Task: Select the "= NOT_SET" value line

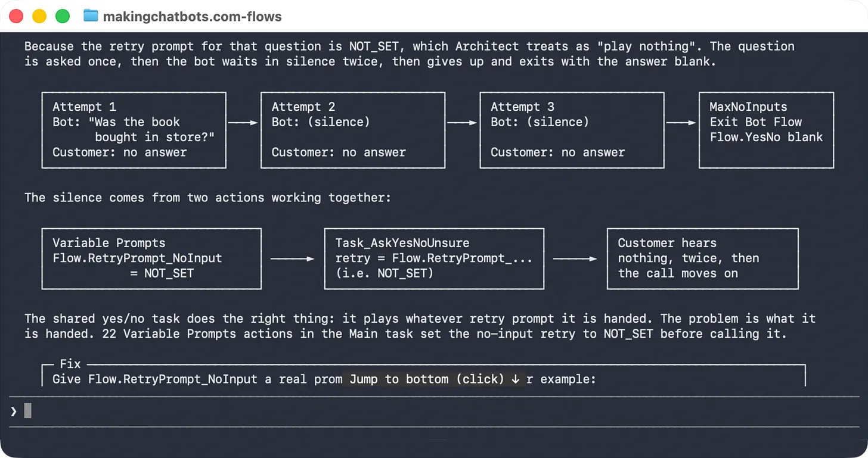Action: click(x=162, y=273)
